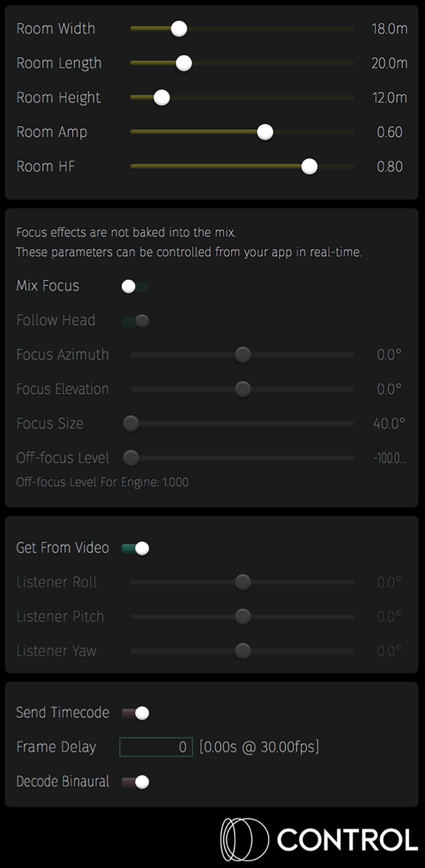Click the Focus Azimuth slider knob

click(x=243, y=355)
